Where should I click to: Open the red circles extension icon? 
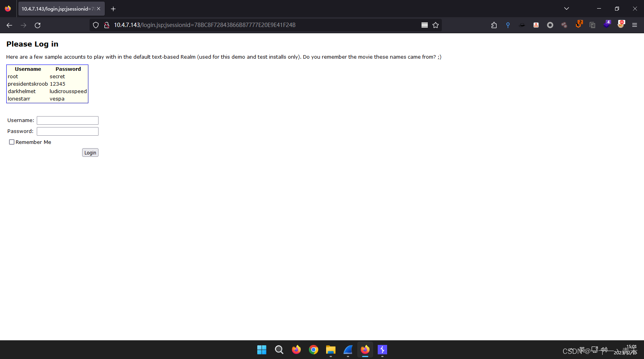(x=564, y=25)
